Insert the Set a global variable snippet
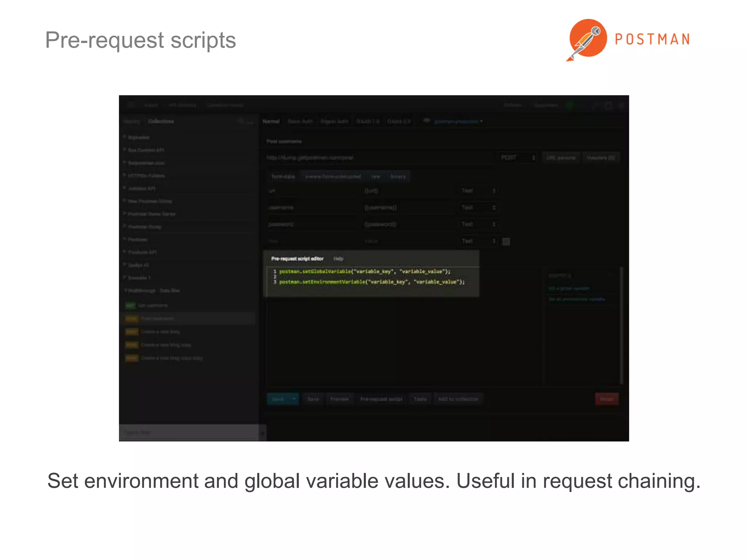Viewport: 747px width, 560px height. (569, 288)
